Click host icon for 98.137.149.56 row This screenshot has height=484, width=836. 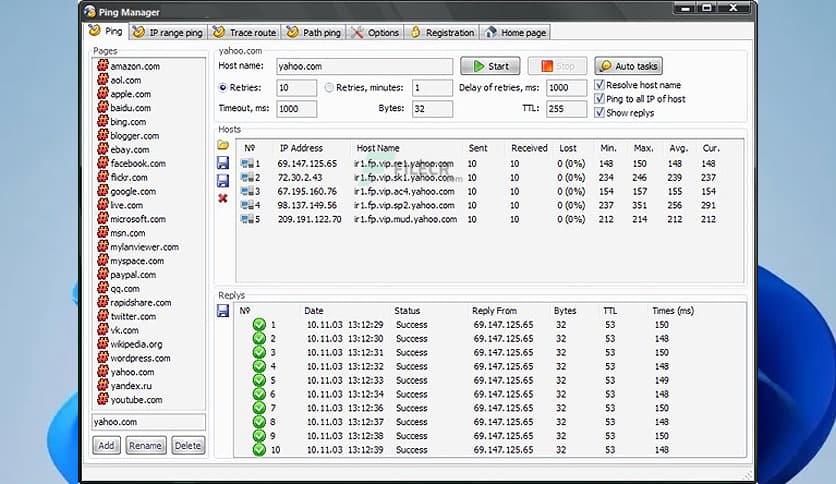[x=247, y=205]
